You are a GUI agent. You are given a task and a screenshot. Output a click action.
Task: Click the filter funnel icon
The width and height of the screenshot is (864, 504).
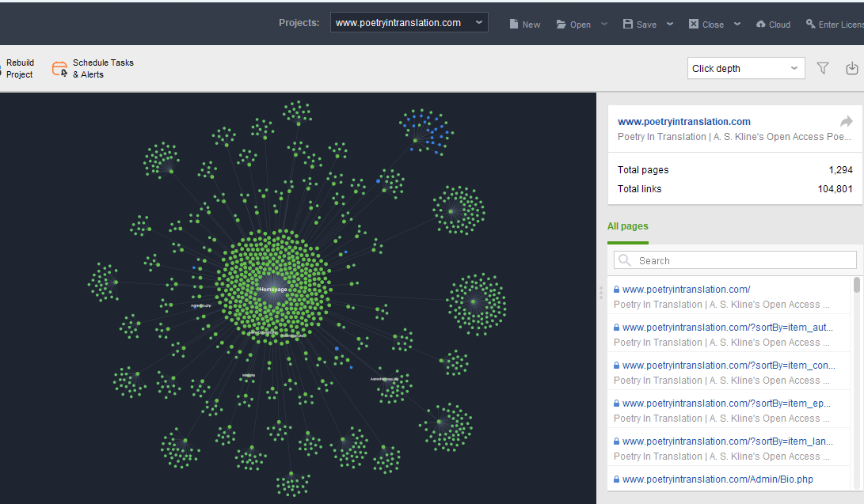pos(823,68)
